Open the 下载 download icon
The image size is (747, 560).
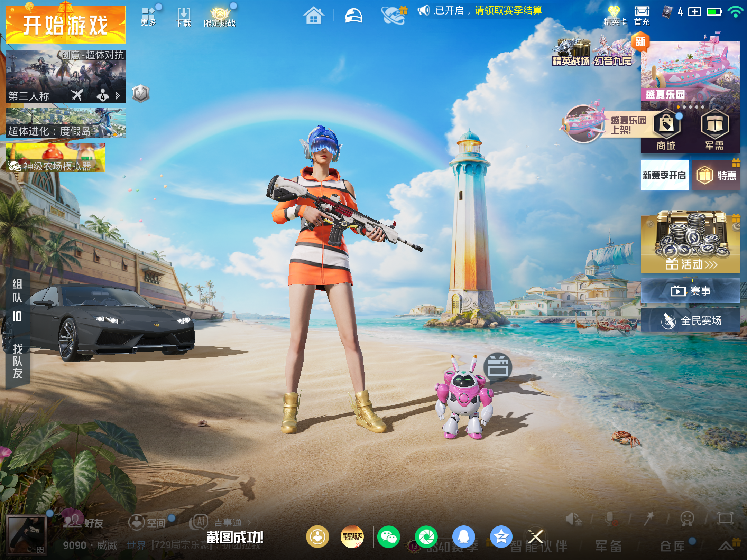pyautogui.click(x=183, y=17)
